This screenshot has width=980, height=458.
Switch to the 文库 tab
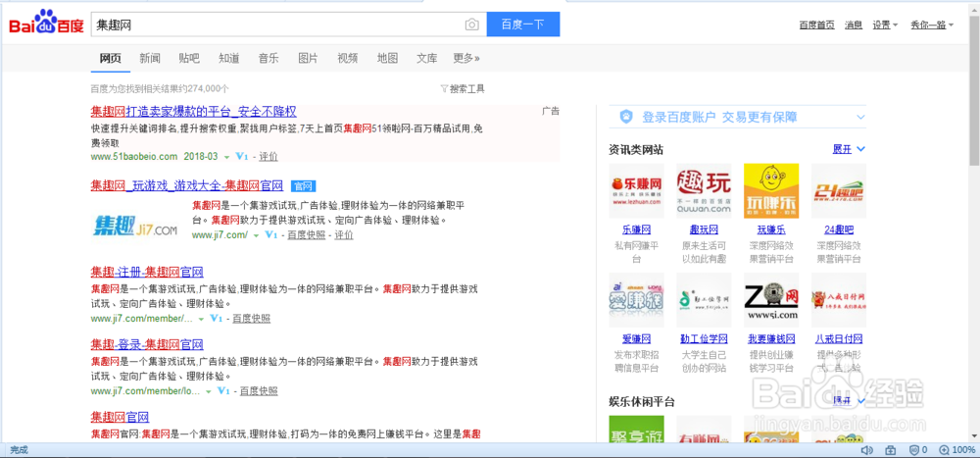[x=427, y=58]
